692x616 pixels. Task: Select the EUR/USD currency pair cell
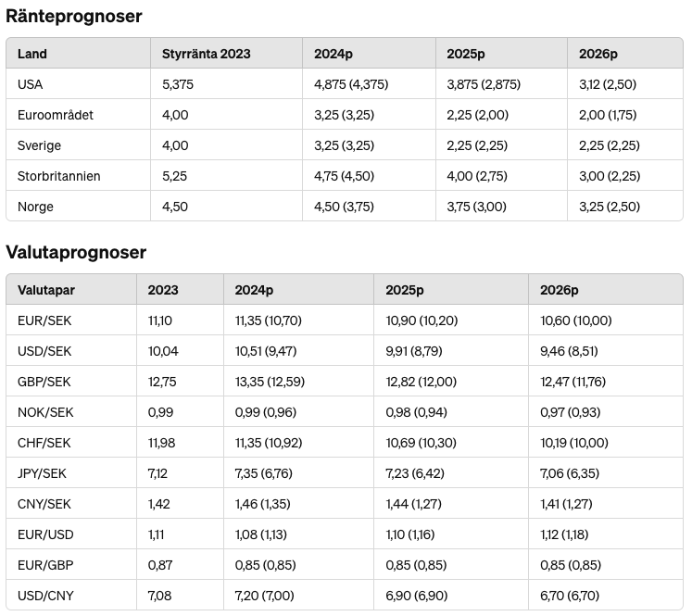[x=44, y=534]
